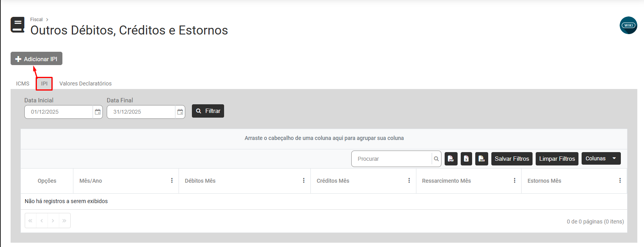Click the Procurar search field
The width and height of the screenshot is (644, 247).
pyautogui.click(x=392, y=159)
